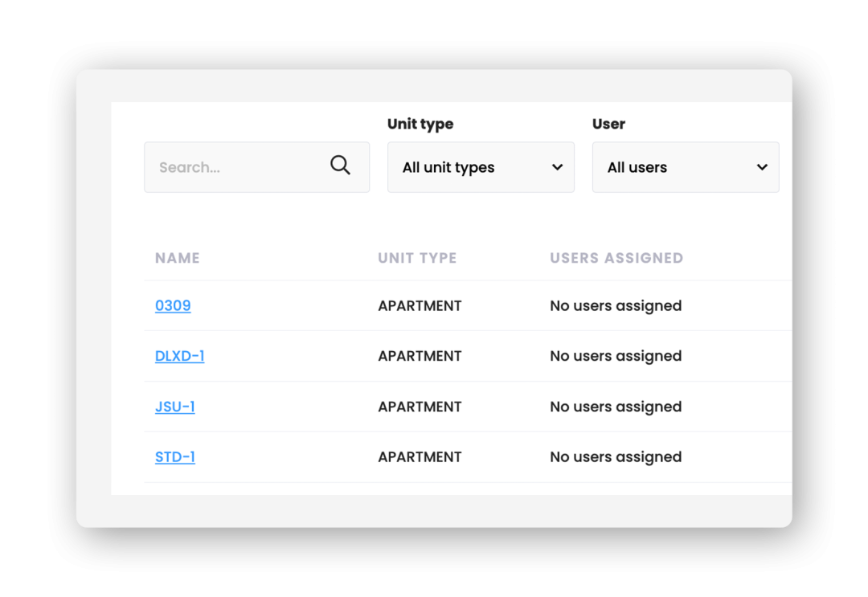Click No users assigned for 0309

(x=616, y=306)
